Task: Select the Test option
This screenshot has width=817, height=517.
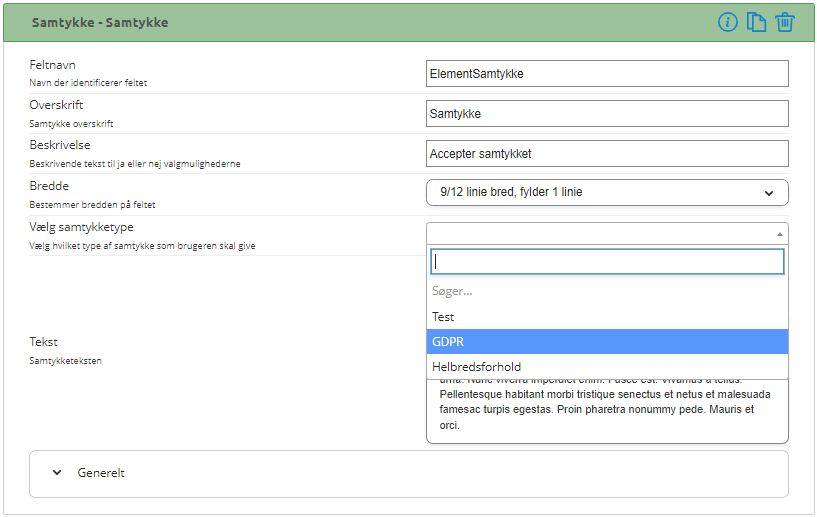Action: click(x=607, y=317)
